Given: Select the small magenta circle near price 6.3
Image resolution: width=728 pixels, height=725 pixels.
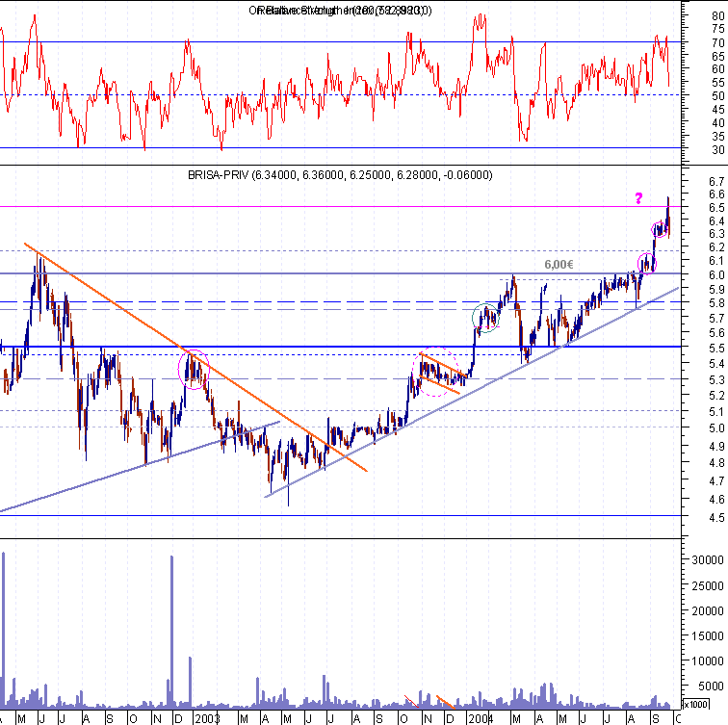Looking at the screenshot, I should [x=660, y=229].
